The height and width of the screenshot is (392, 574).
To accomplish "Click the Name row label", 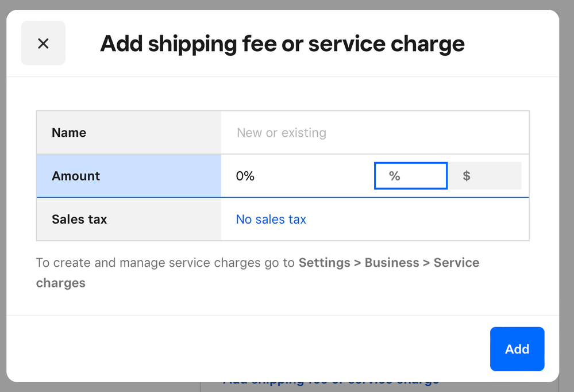I will 69,133.
